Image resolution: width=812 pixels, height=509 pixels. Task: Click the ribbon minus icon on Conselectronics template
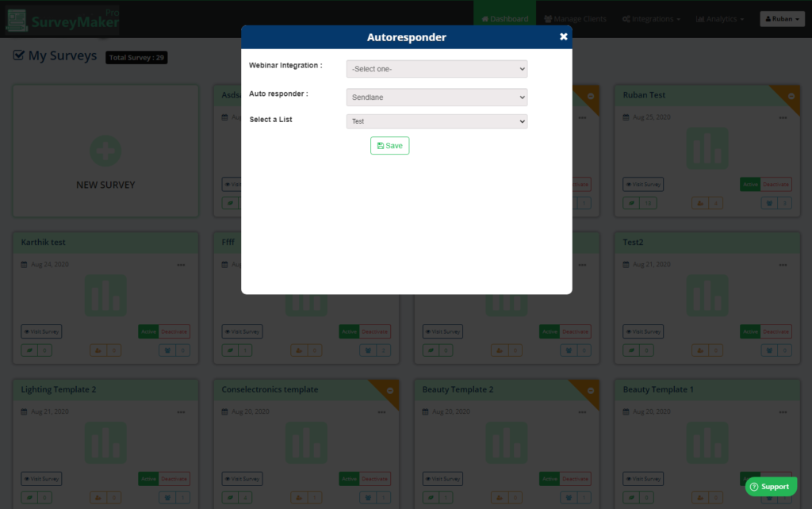390,391
